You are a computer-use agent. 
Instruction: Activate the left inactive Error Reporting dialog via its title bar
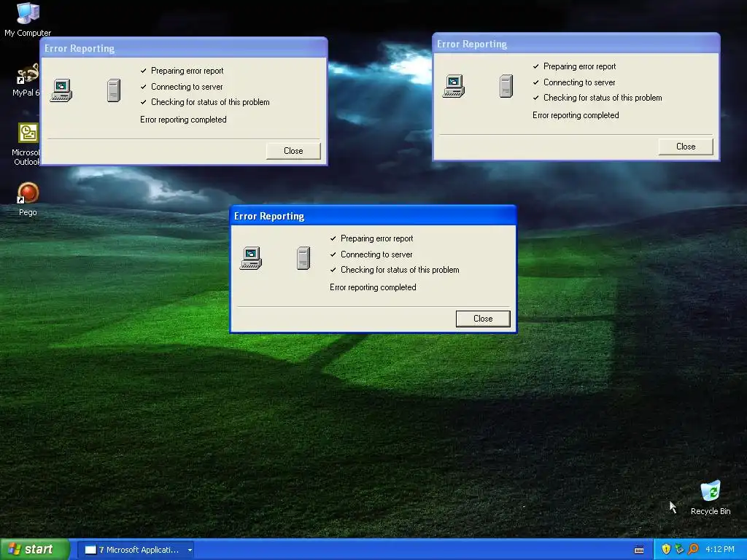coord(184,48)
